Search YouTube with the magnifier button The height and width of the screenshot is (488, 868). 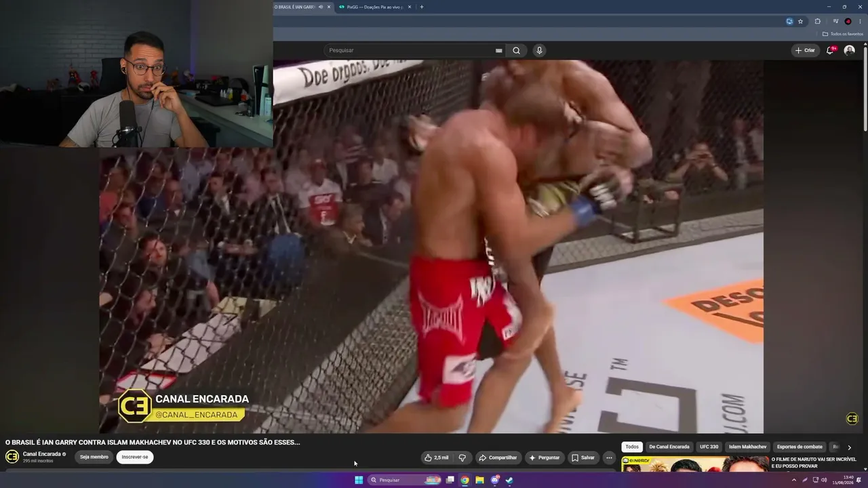click(x=516, y=50)
